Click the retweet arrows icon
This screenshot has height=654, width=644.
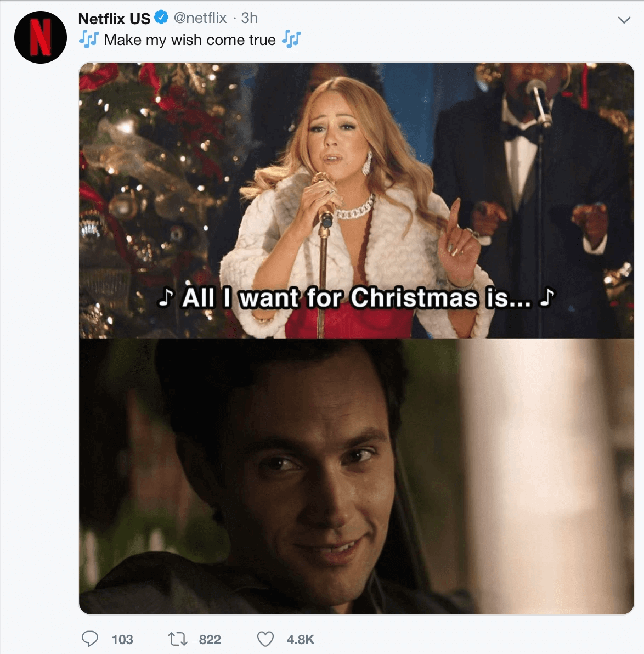(177, 639)
